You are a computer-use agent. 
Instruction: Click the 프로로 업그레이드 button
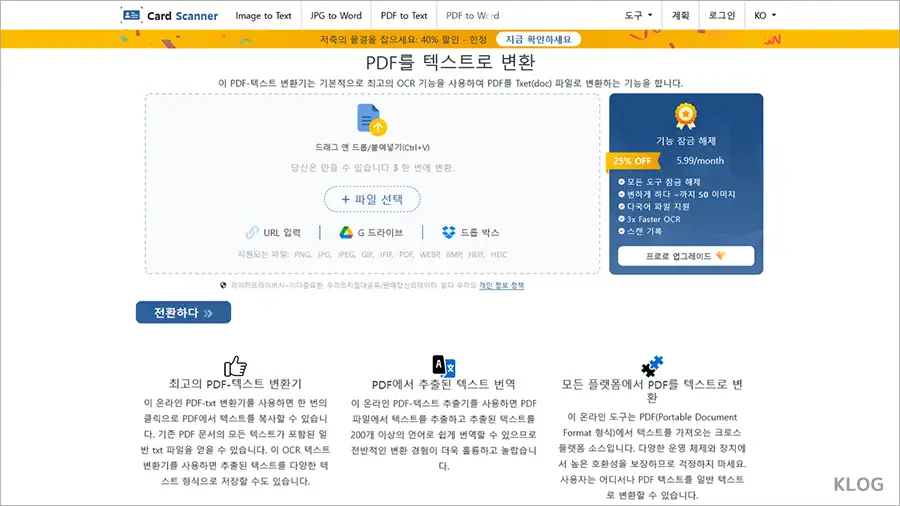pyautogui.click(x=686, y=256)
